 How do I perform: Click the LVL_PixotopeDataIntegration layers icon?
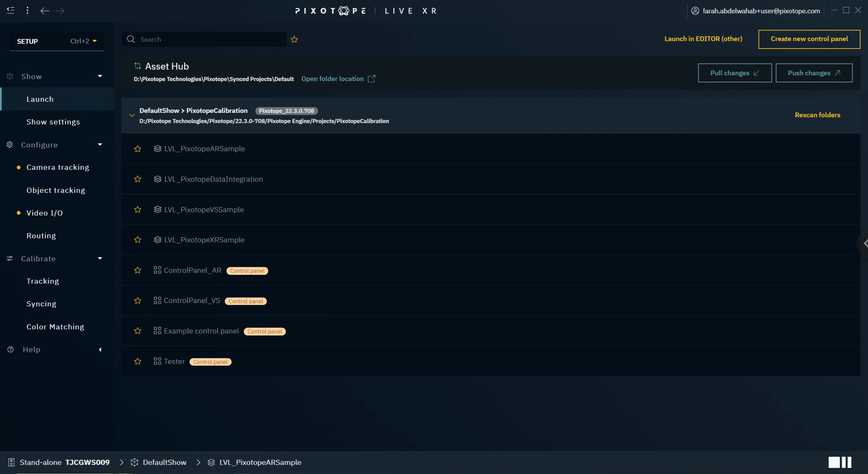pos(157,179)
